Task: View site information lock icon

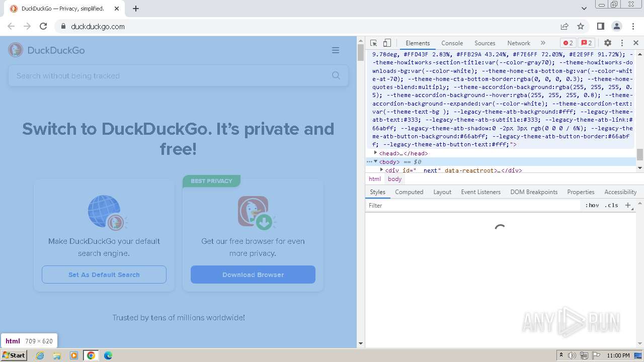Action: [63, 26]
